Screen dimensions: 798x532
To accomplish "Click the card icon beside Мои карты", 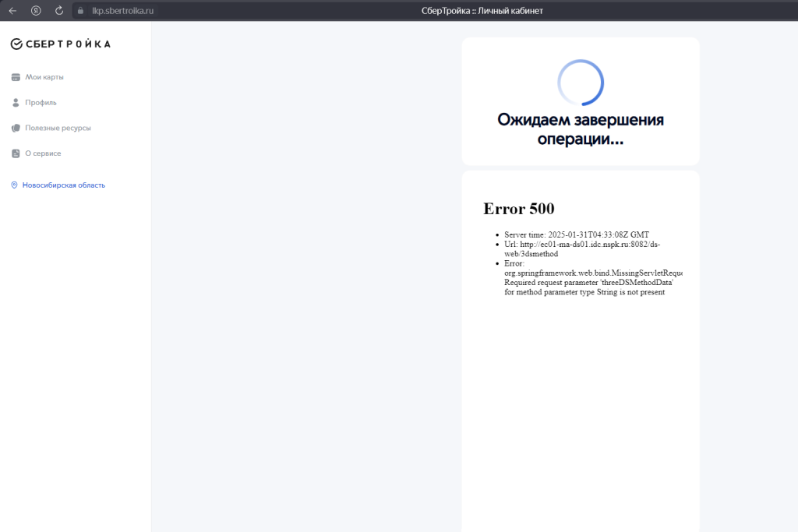I will [x=16, y=77].
